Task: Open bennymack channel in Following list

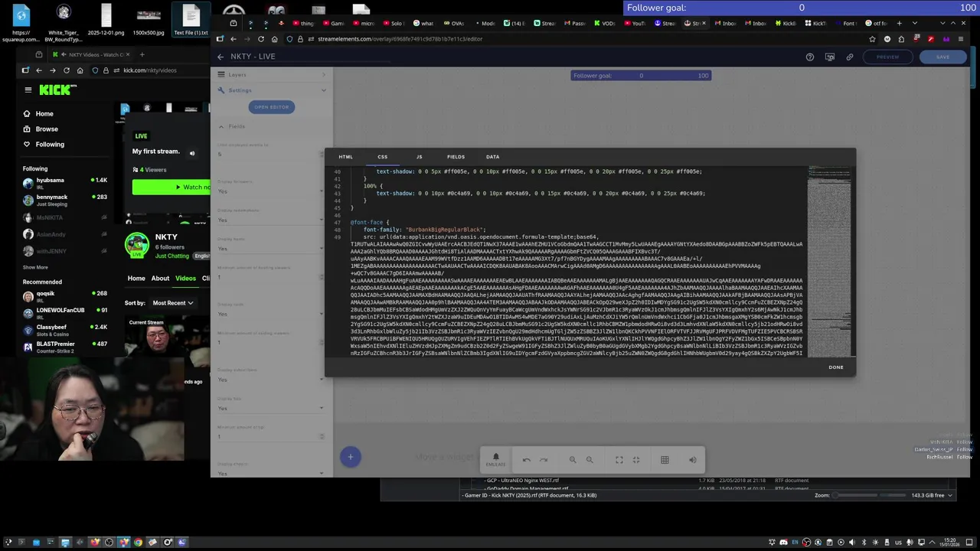Action: [65, 200]
